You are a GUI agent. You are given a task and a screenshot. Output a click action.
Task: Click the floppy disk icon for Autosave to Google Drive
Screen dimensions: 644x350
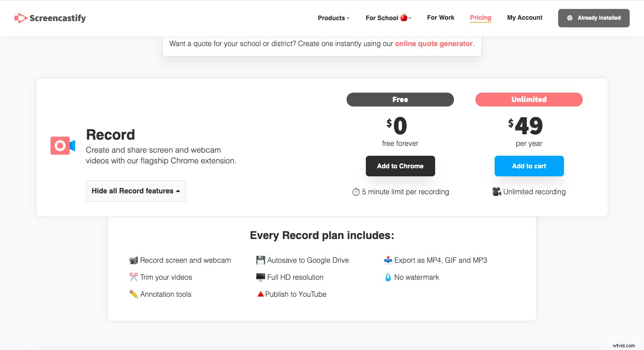[260, 260]
